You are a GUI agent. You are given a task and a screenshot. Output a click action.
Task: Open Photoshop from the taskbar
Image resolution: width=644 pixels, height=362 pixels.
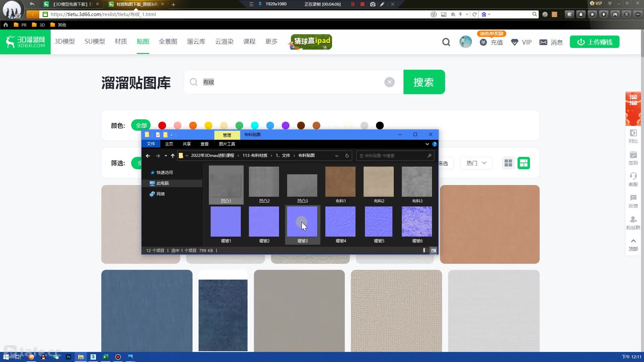click(68, 357)
